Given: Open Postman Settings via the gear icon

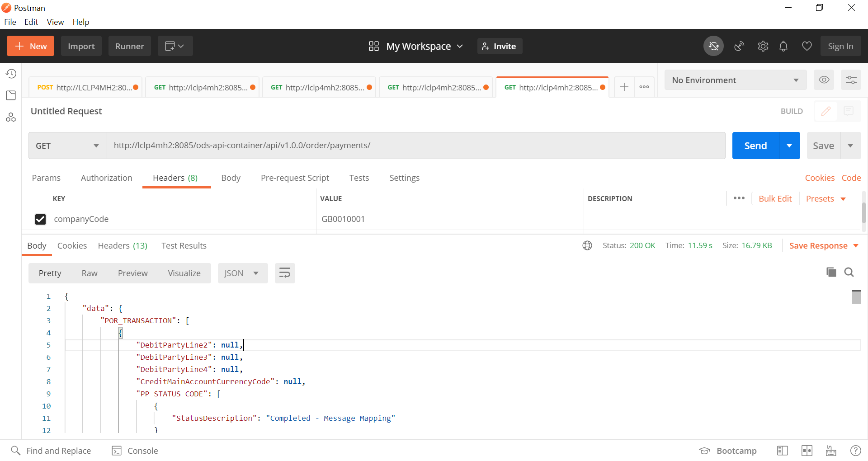Looking at the screenshot, I should 763,46.
